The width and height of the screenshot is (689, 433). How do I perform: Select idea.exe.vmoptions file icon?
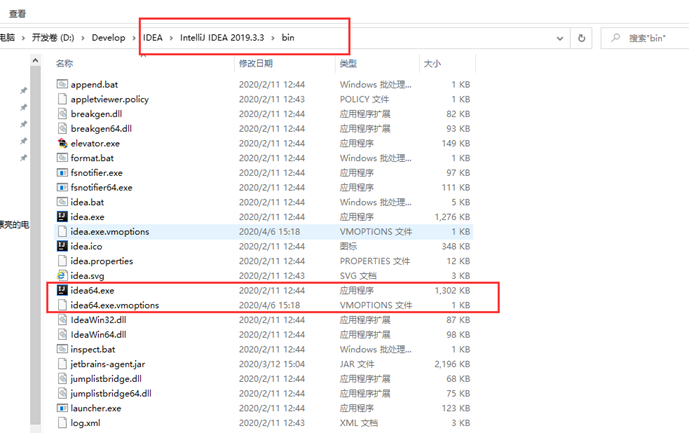click(x=62, y=231)
